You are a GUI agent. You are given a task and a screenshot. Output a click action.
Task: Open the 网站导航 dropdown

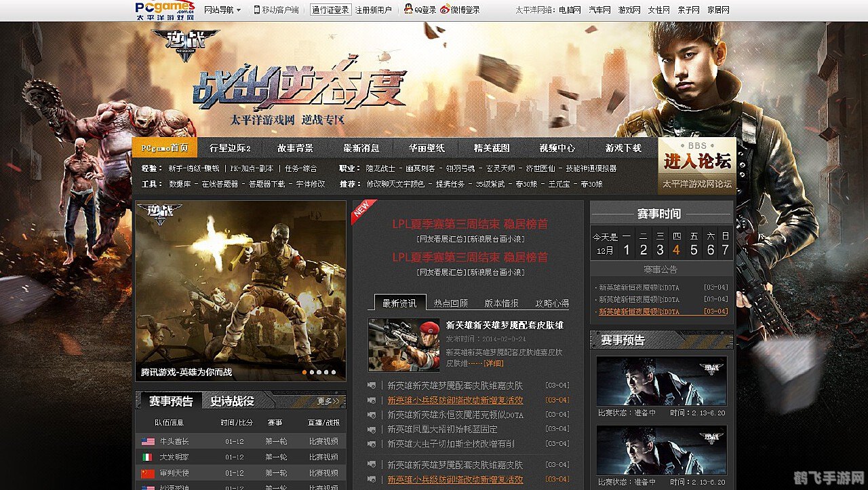click(222, 10)
